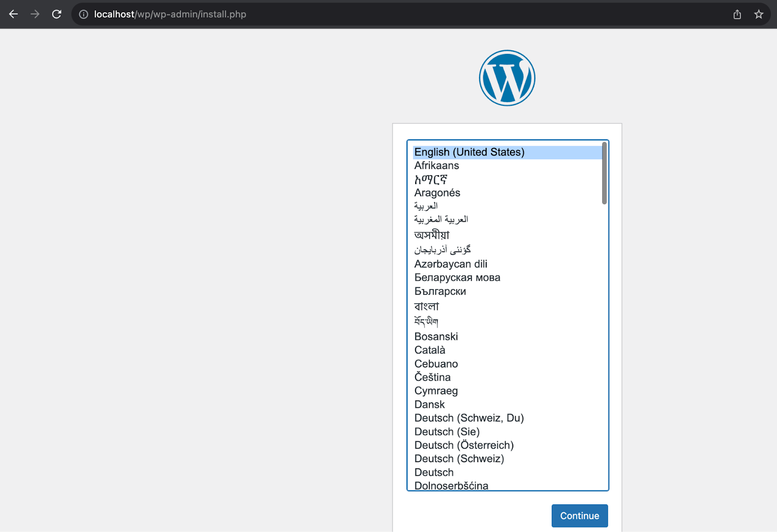Select the Assamese option অসমীয়া
The height and width of the screenshot is (532, 777).
[x=507, y=235]
